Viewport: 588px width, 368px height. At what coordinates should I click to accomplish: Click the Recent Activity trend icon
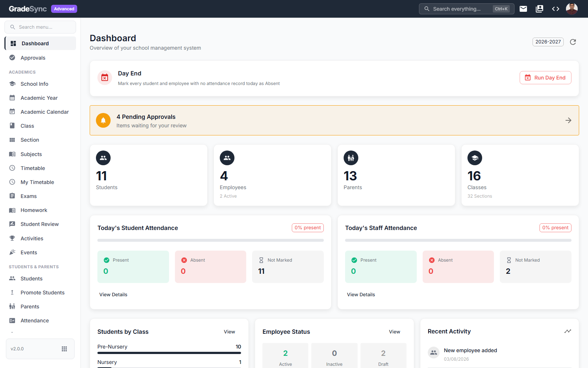[568, 331]
